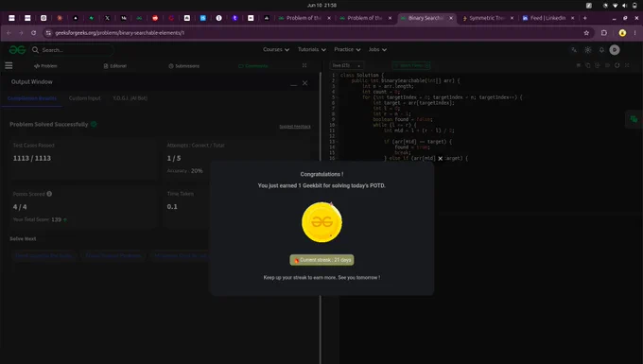Close the Symmetric Tree browser tab

pos(512,18)
